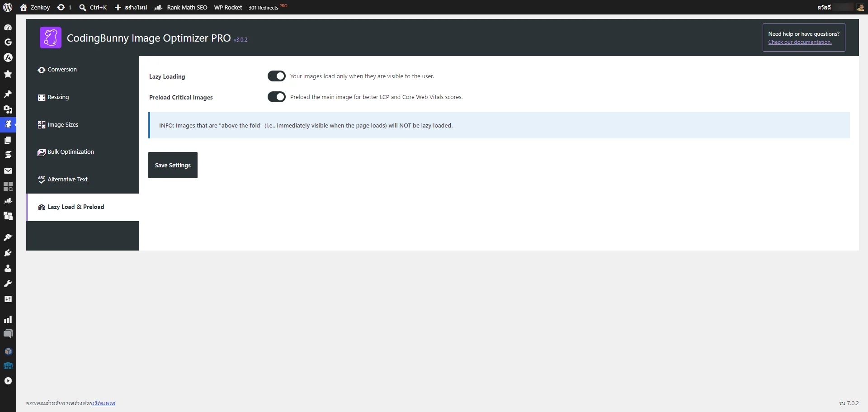Open the user account greeting menu
This screenshot has height=412, width=868.
(x=840, y=7)
